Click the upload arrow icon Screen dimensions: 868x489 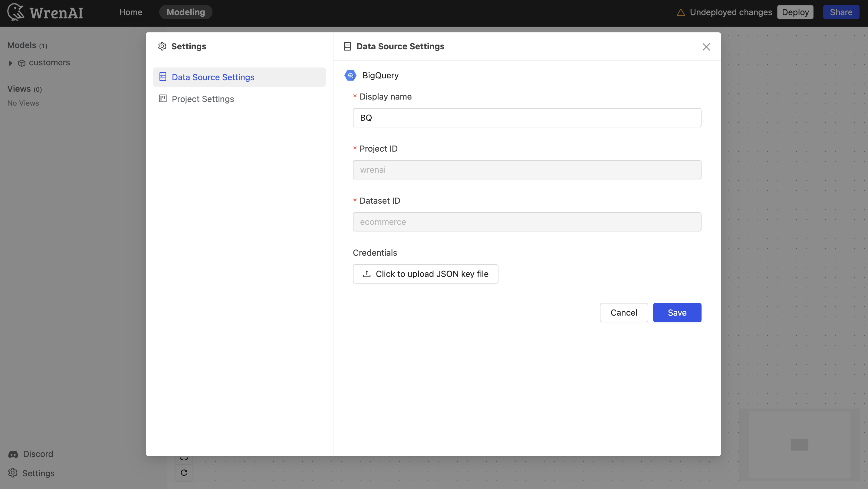(367, 274)
